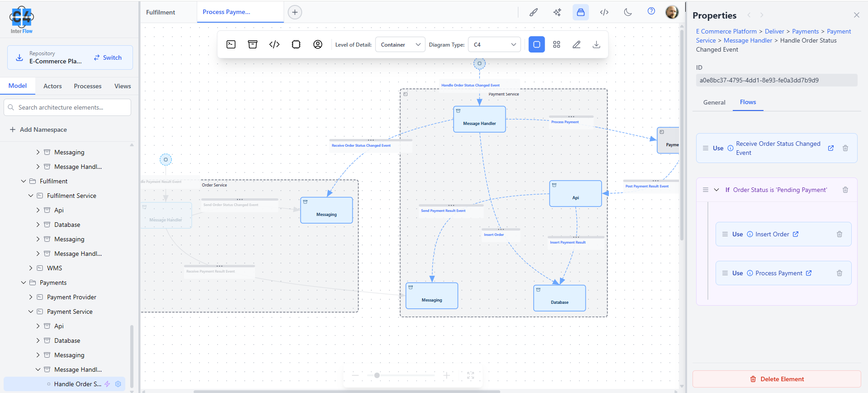
Task: Click the archive box icon in toolbar
Action: pyautogui.click(x=253, y=44)
